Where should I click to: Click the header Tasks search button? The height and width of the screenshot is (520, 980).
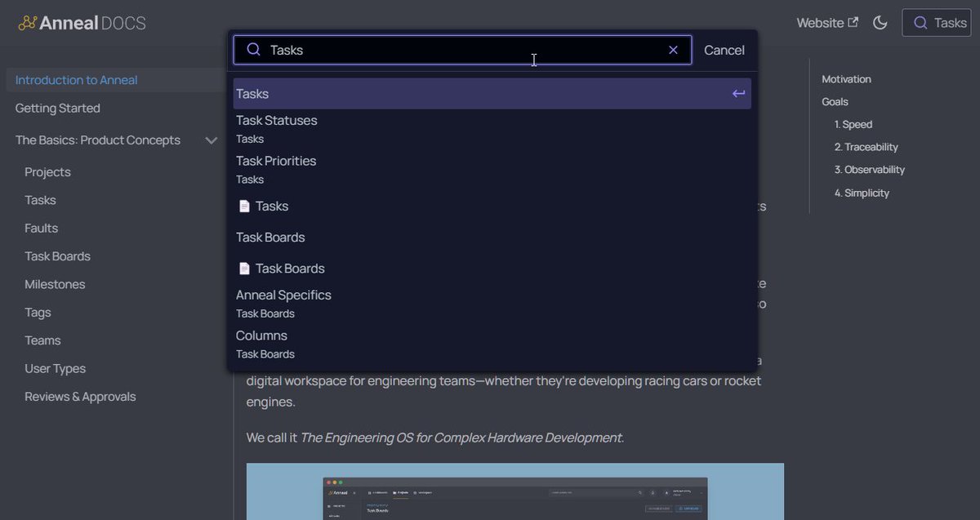pos(936,23)
